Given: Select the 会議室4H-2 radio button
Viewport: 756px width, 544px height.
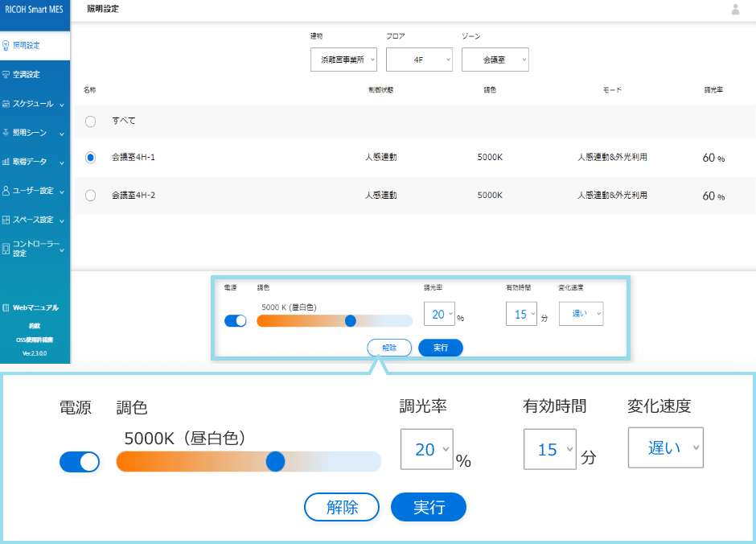Looking at the screenshot, I should 88,195.
